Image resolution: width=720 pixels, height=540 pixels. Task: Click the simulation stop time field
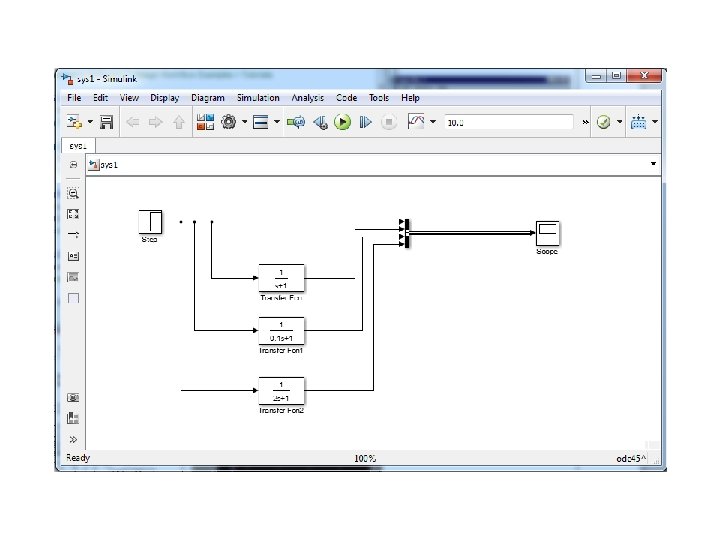508,123
